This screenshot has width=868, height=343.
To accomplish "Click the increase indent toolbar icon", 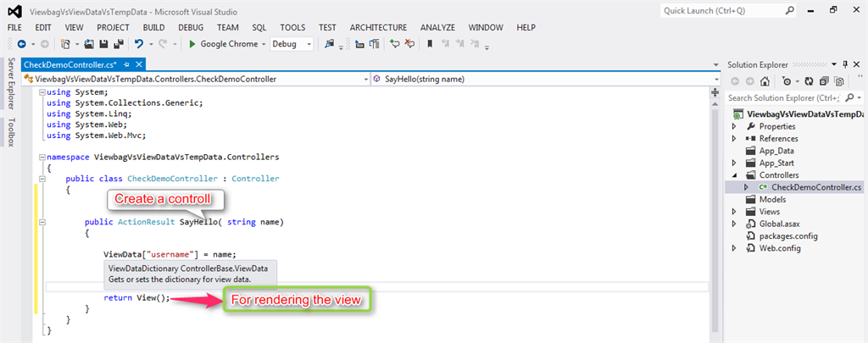I will pyautogui.click(x=375, y=44).
